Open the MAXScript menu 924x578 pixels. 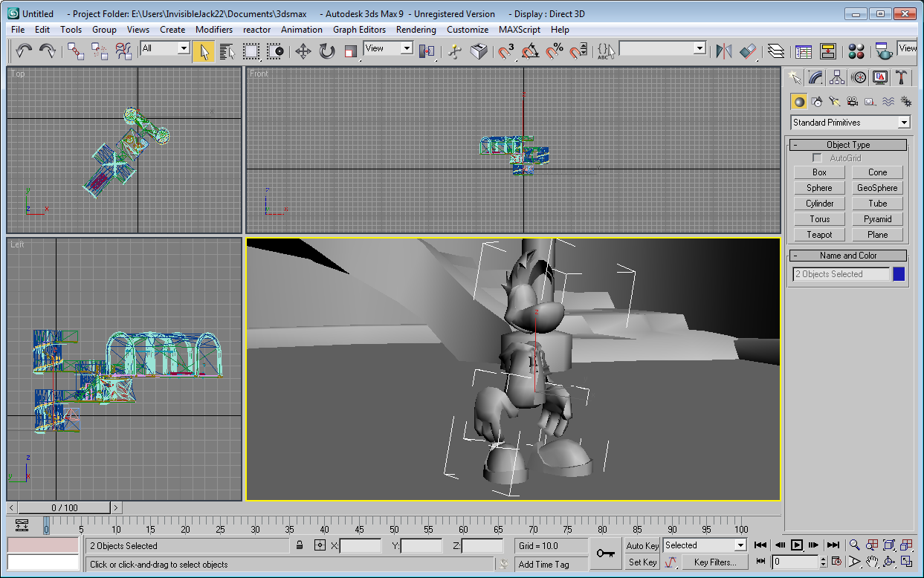(521, 30)
